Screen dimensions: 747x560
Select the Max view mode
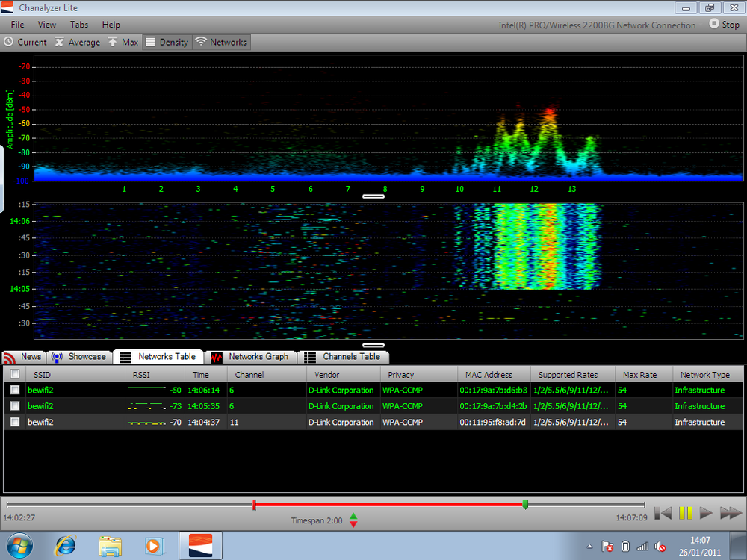click(123, 42)
